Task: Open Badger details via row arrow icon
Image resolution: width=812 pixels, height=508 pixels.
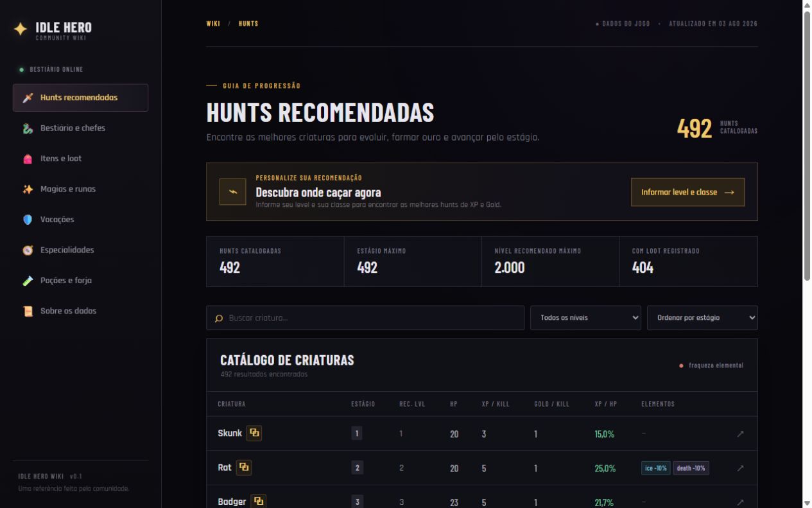Action: click(740, 502)
